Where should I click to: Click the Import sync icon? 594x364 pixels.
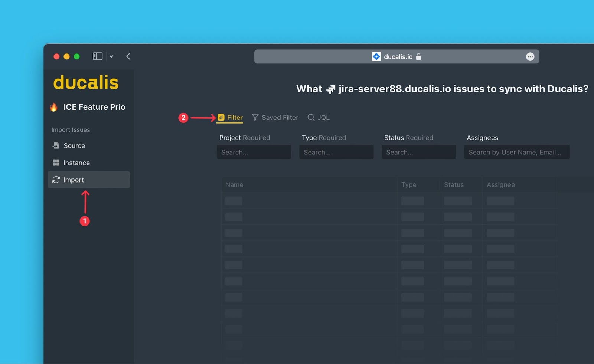click(x=56, y=180)
